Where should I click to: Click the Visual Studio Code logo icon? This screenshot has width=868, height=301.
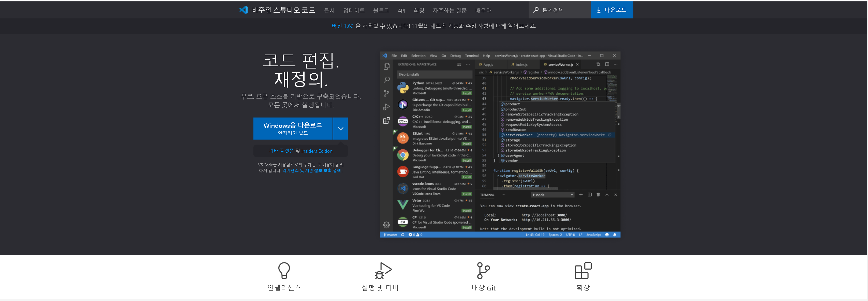pos(244,10)
